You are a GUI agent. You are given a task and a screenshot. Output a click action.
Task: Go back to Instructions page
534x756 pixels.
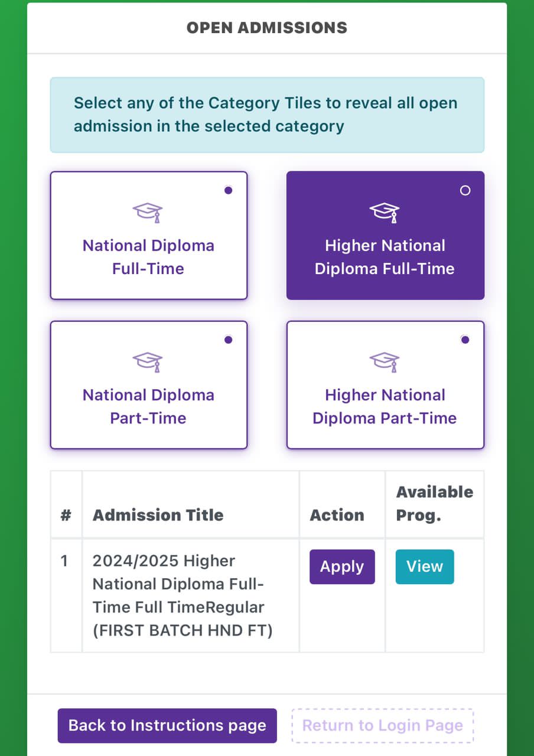(x=167, y=725)
